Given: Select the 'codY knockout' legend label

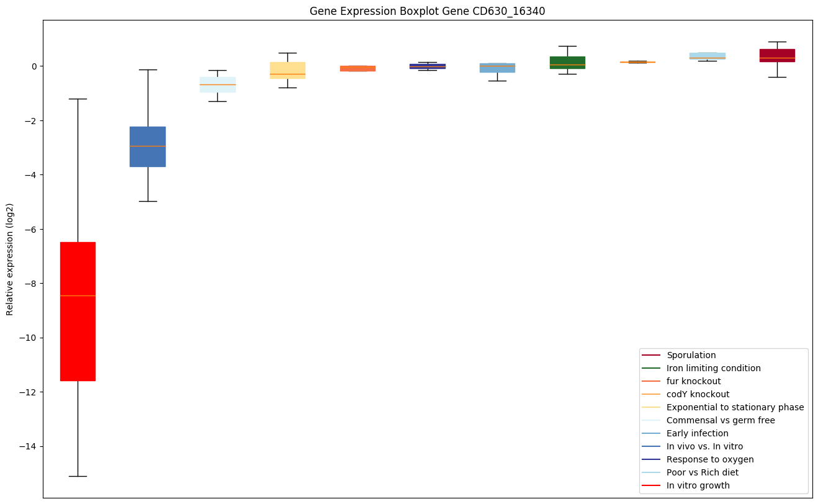Looking at the screenshot, I should tap(698, 394).
